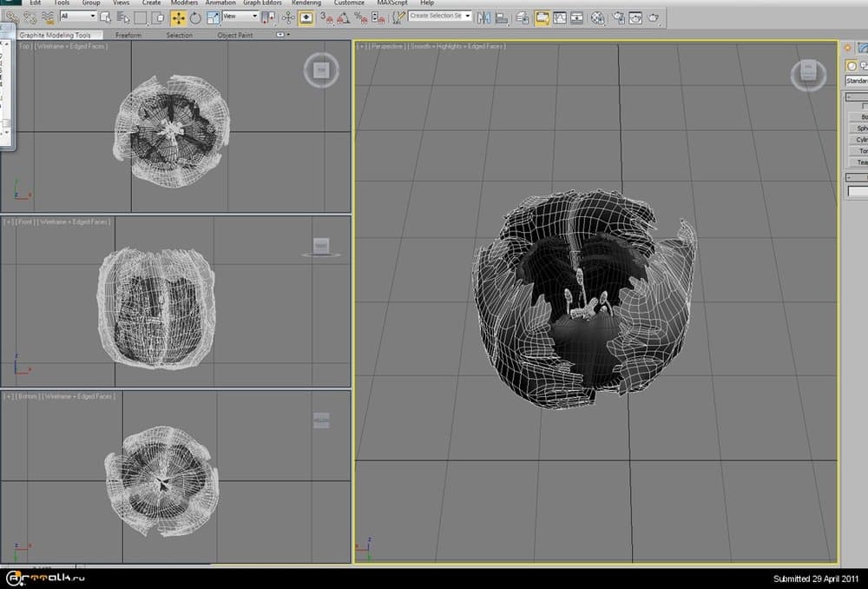The width and height of the screenshot is (868, 589).
Task: Select the Select and Link tool
Action: pos(12,17)
